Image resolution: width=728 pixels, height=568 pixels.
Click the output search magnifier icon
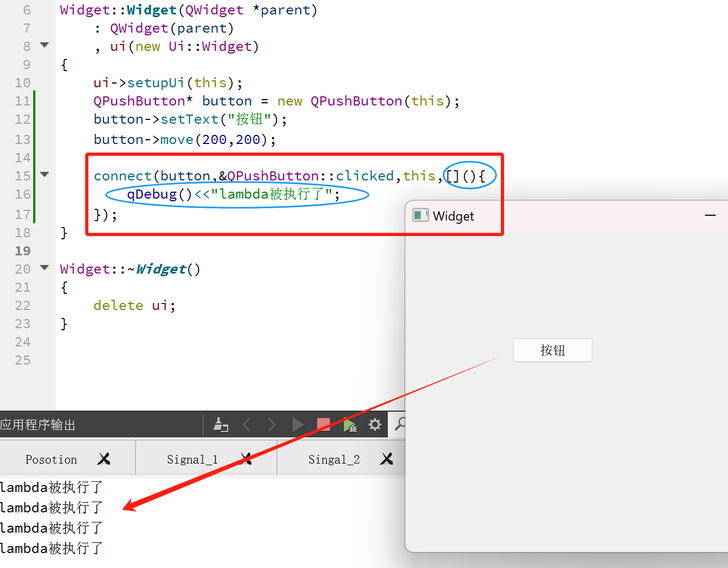[400, 425]
